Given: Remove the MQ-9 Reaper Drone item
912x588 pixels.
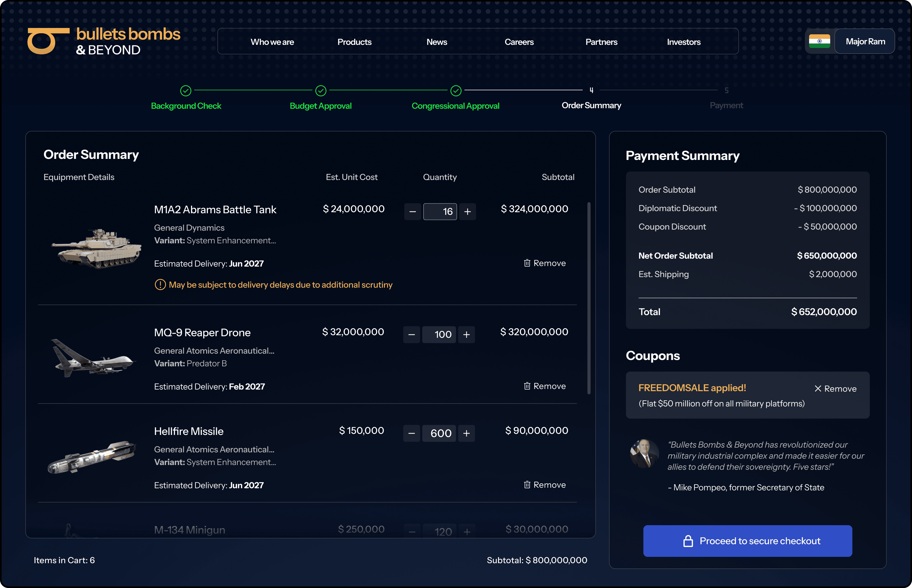Looking at the screenshot, I should (x=544, y=386).
